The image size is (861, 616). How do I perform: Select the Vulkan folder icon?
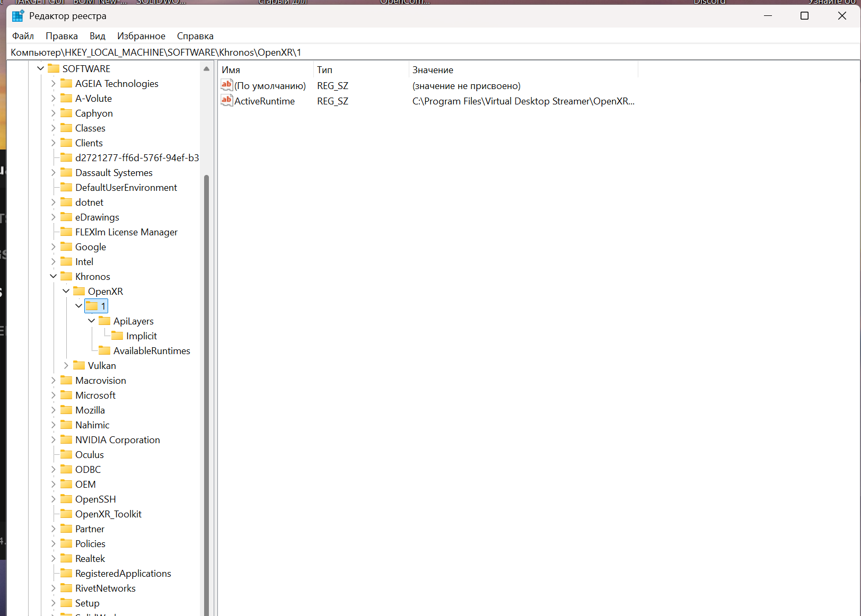coord(79,365)
